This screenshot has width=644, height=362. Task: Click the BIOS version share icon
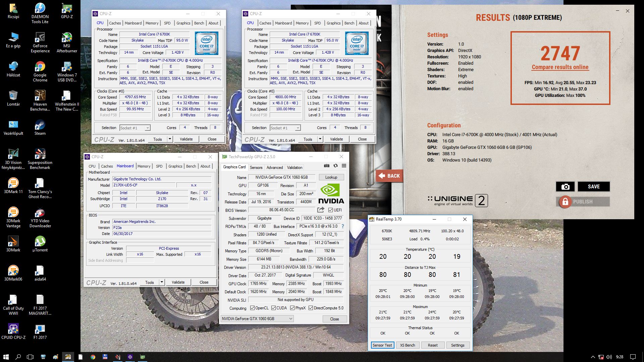pos(321,210)
